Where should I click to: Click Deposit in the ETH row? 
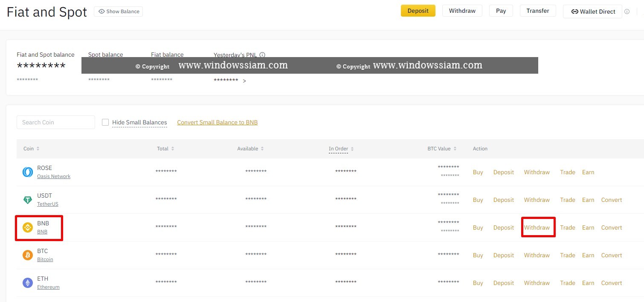coord(504,283)
